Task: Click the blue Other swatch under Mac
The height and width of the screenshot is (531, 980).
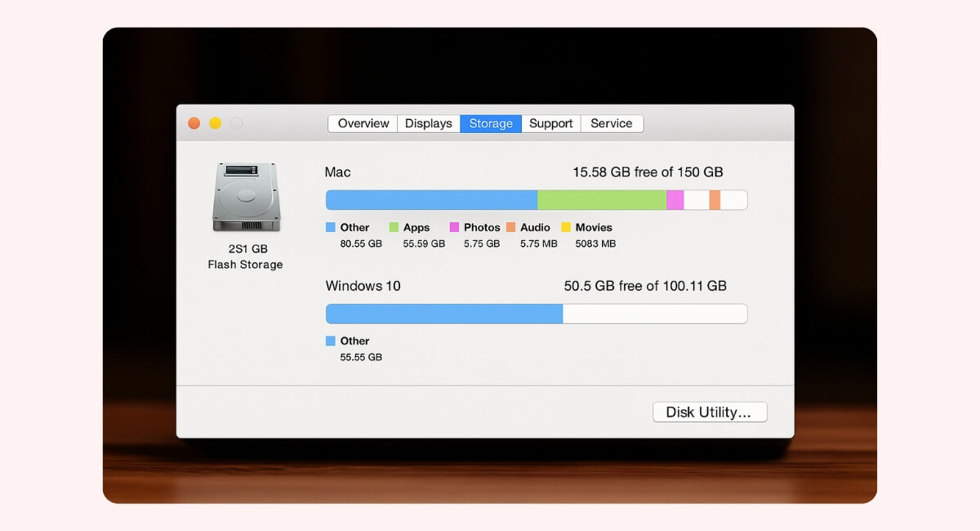Action: 331,227
